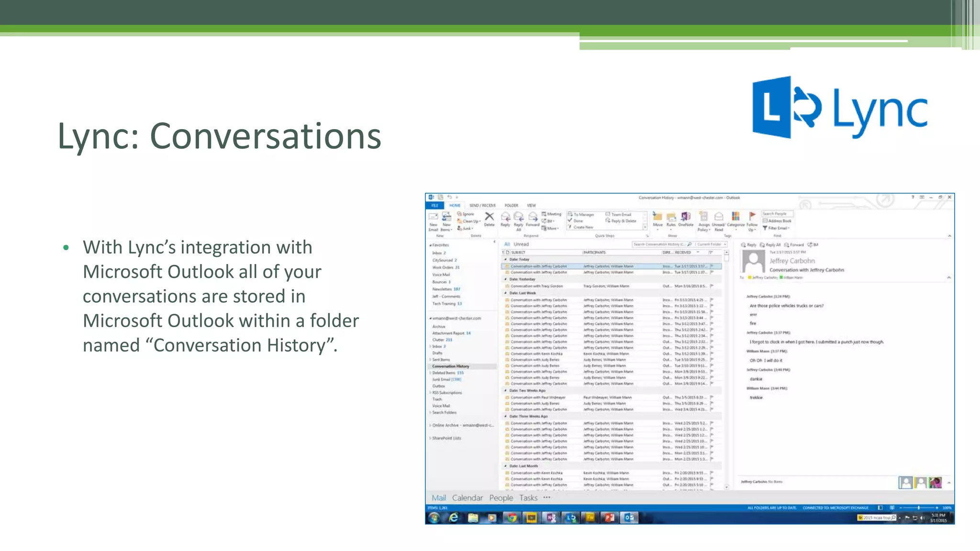Click the Categorize color grid icon
Viewport: 980px width, 551px height.
[736, 217]
